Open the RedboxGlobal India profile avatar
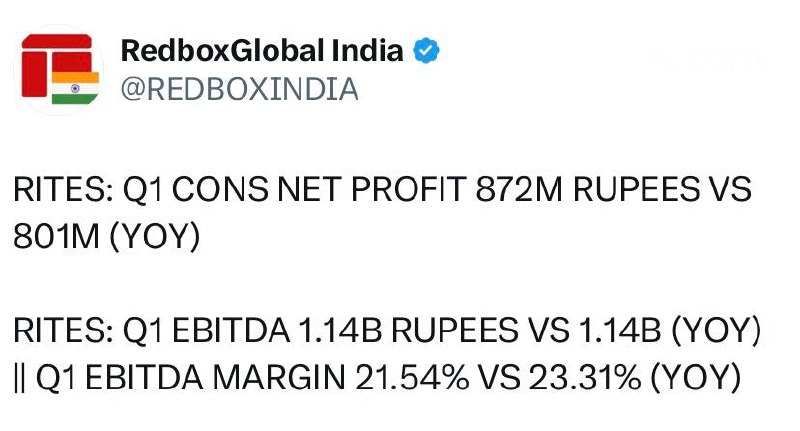This screenshot has height=431, width=800. point(59,70)
